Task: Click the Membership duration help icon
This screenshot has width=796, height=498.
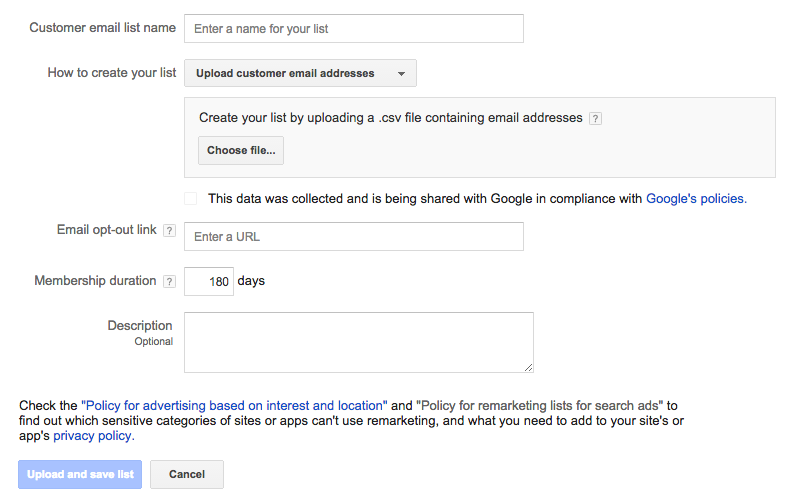Action: [169, 282]
